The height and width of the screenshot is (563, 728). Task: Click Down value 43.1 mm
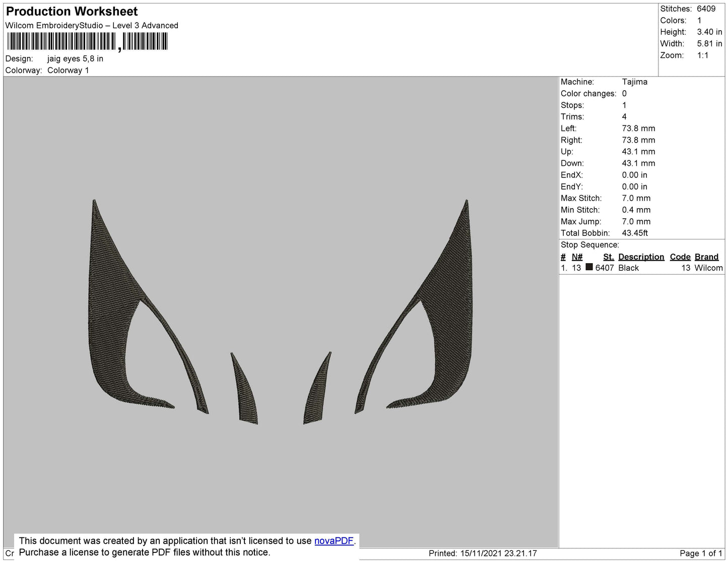click(x=638, y=163)
